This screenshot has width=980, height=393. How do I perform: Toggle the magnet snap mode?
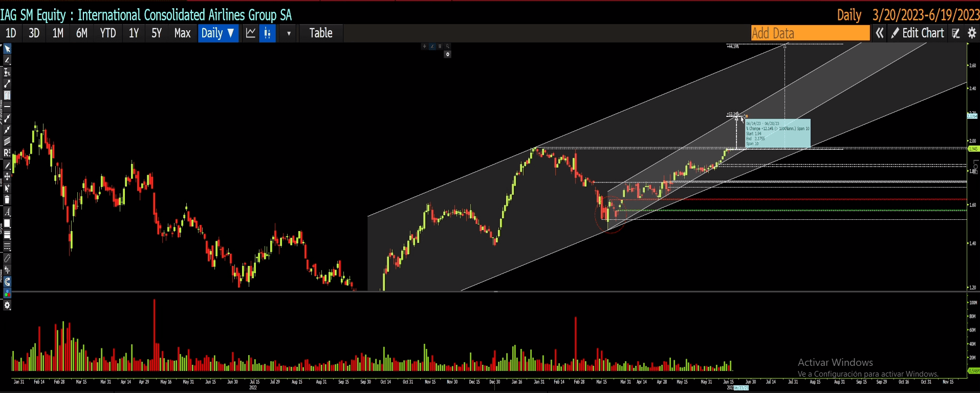click(x=7, y=282)
